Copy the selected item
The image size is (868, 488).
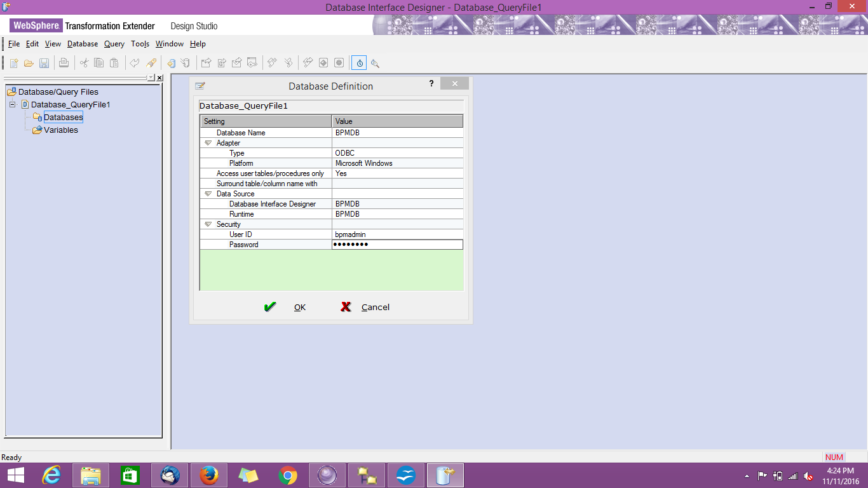coord(98,62)
